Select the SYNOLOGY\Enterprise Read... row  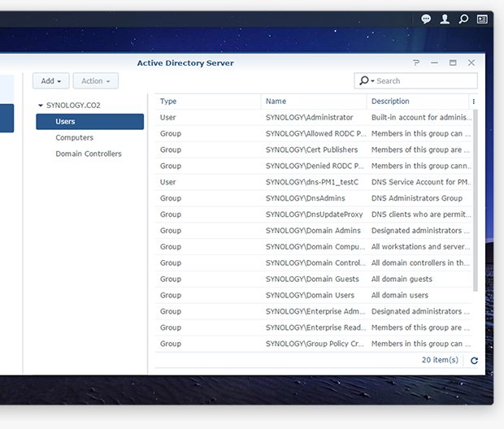pos(314,327)
